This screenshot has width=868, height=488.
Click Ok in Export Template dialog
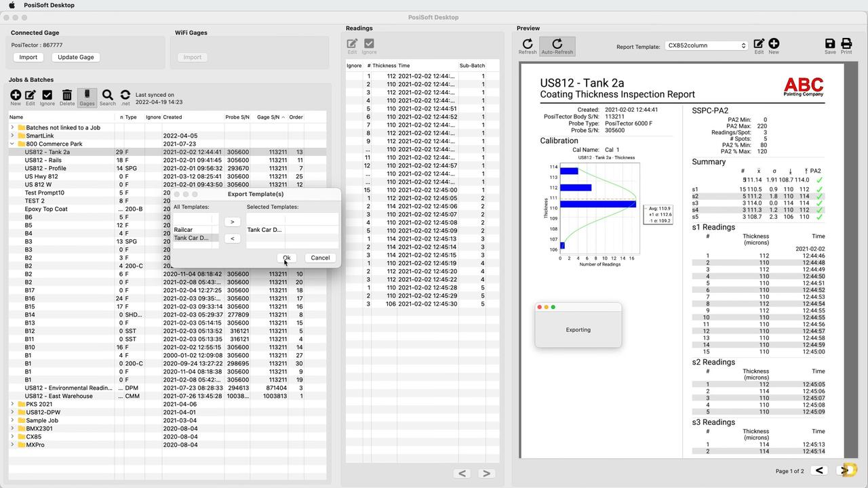286,258
